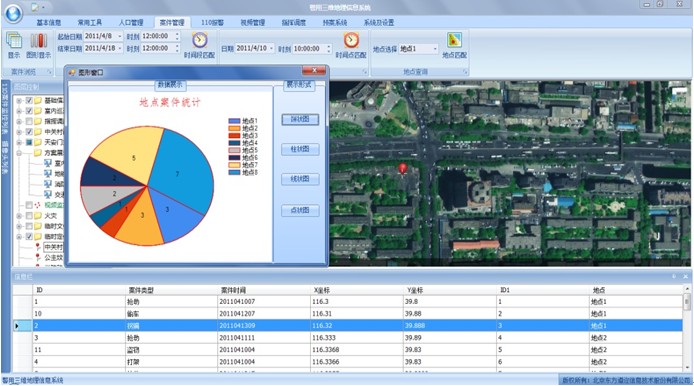This screenshot has height=386, width=694.
Task: Click the 时间段匹配 clock icon
Action: (x=200, y=40)
